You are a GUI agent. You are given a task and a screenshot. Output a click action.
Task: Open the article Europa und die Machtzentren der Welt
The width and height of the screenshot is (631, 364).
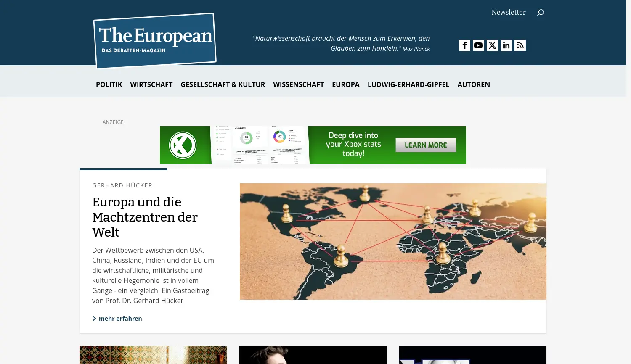coord(145,217)
